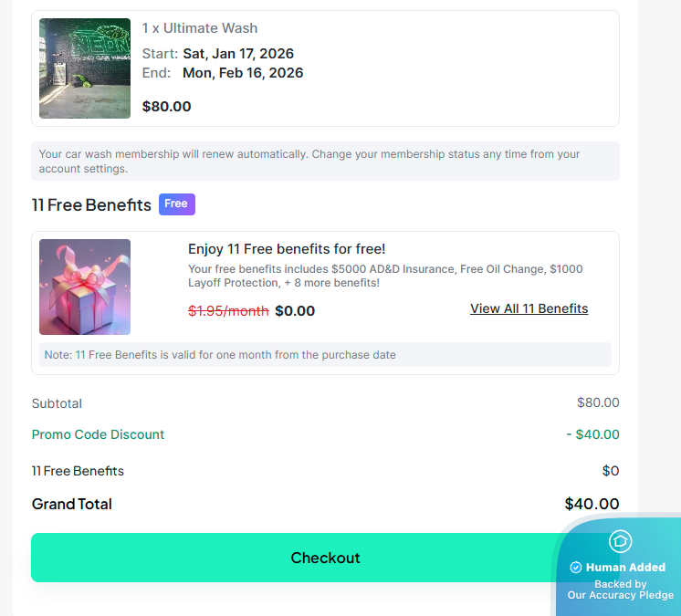Viewport: 681px width, 616px height.
Task: Click the Sat, Jan 17, 2026 start date
Action: pyautogui.click(x=238, y=54)
